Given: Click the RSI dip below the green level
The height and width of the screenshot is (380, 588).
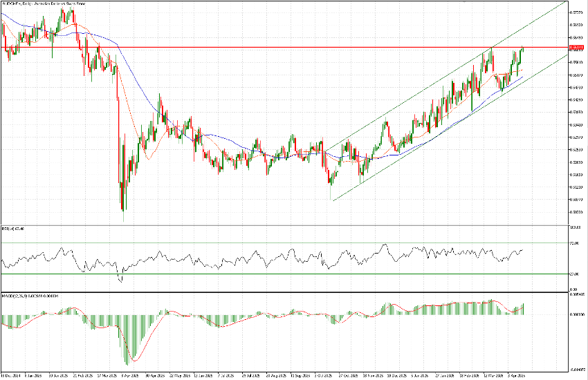Looking at the screenshot, I should [x=120, y=279].
